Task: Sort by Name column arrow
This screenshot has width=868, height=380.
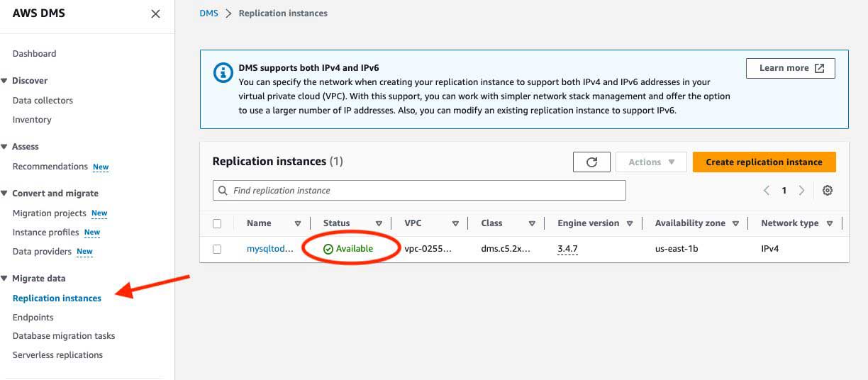Action: 298,223
